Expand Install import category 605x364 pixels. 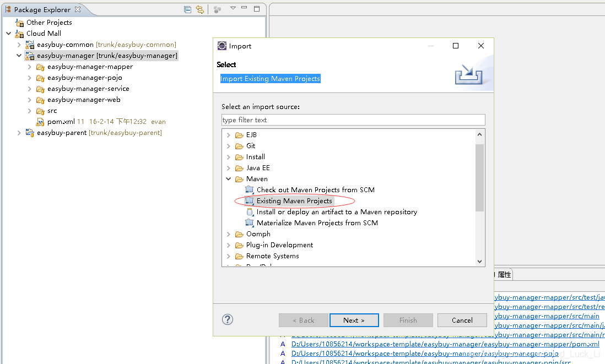coord(229,157)
